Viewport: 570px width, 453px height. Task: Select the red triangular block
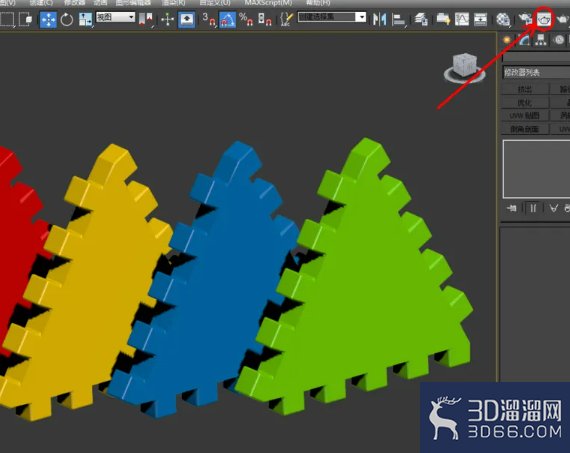coord(13,233)
